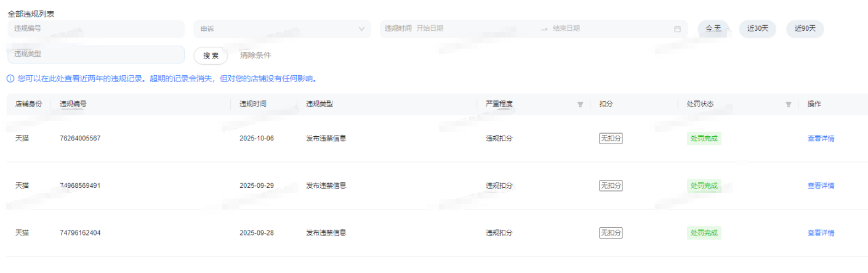Click 全部违规列表 heading
This screenshot has width=868, height=273.
[x=31, y=14]
